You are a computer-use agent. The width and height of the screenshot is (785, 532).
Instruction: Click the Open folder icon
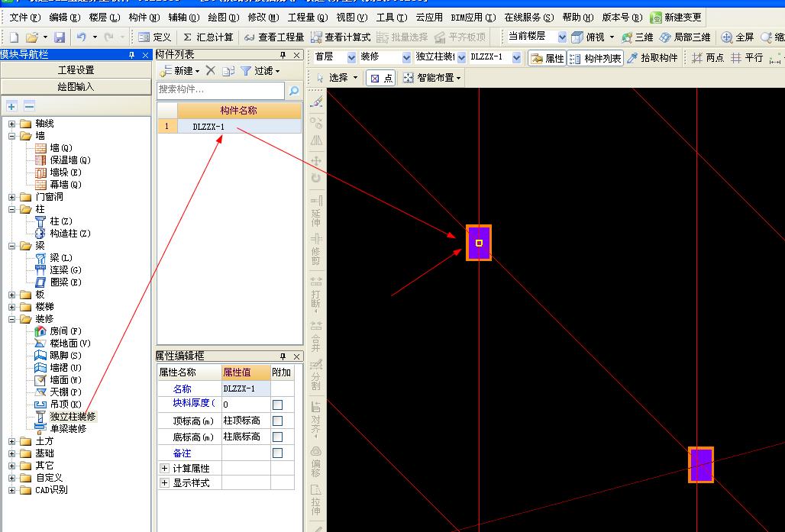(x=32, y=37)
